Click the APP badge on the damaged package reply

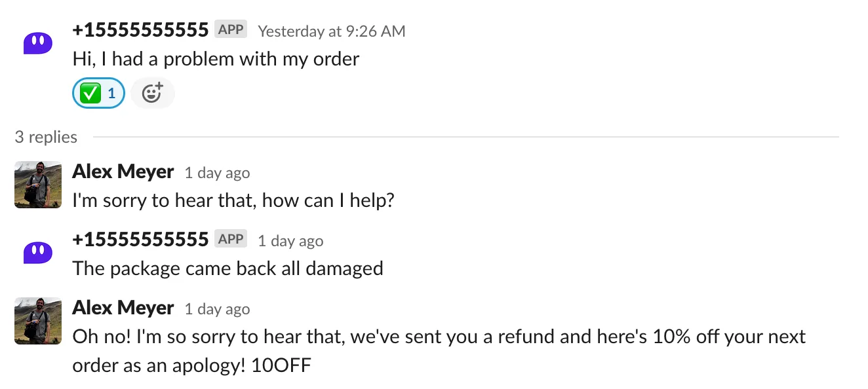click(x=230, y=238)
